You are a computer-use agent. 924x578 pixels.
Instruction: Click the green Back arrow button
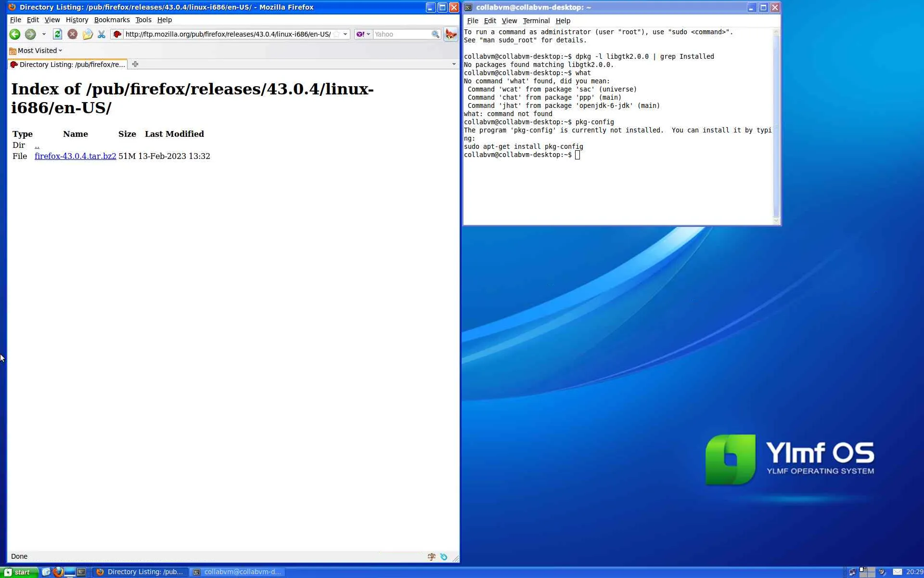[15, 34]
